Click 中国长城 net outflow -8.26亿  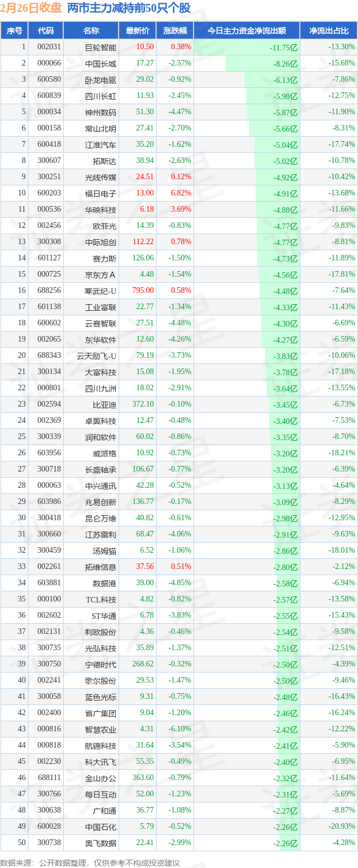(285, 64)
